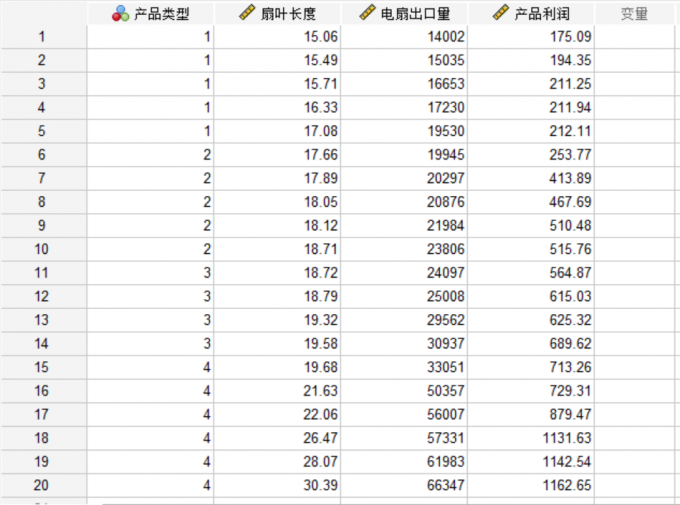This screenshot has width=680, height=505.
Task: Select the 电扇出口量 column header
Action: [x=405, y=13]
